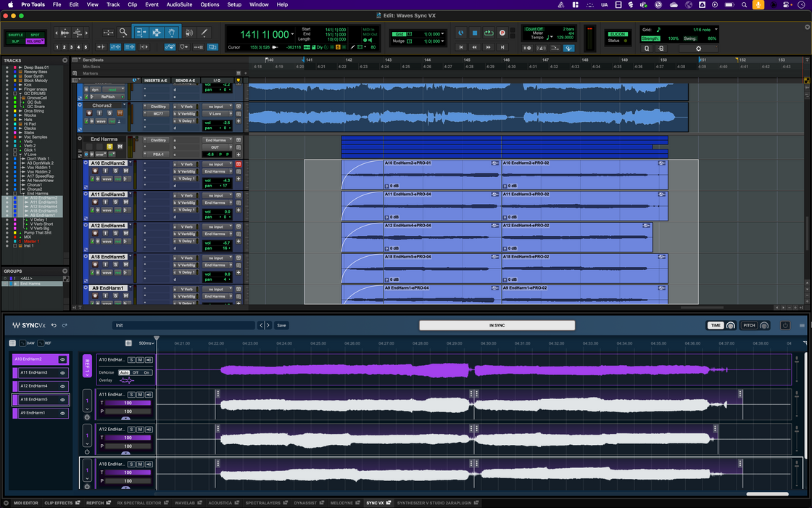Screen dimensions: 812x508
Task: Select the Zoomer magnifier tool
Action: [x=123, y=32]
